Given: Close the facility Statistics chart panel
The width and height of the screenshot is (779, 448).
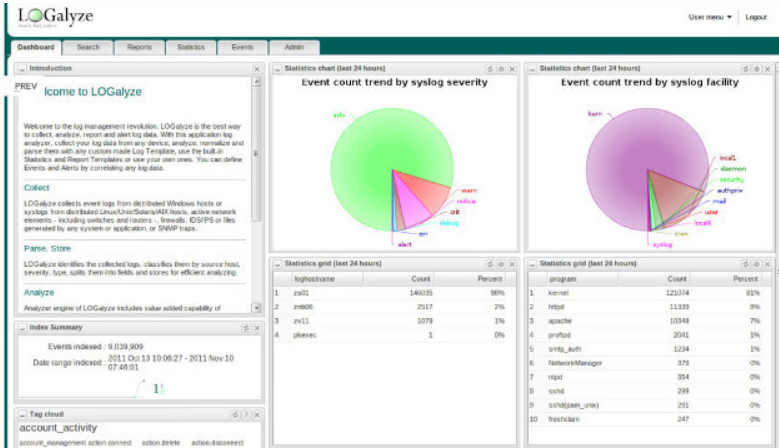Looking at the screenshot, I should click(768, 69).
